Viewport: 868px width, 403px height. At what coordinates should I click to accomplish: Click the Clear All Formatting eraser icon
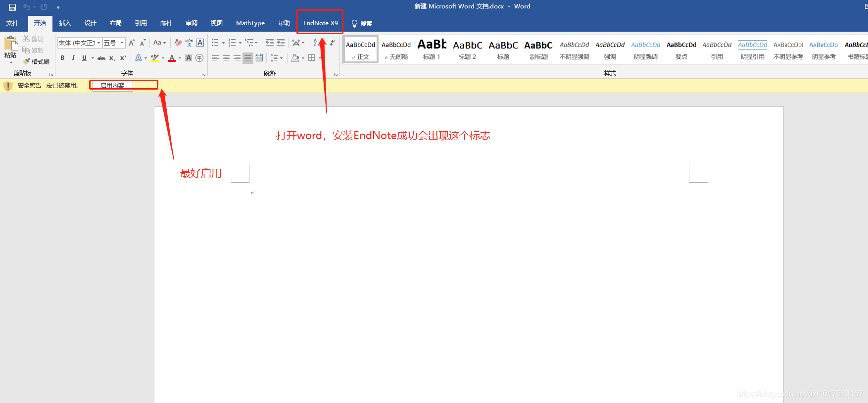178,43
